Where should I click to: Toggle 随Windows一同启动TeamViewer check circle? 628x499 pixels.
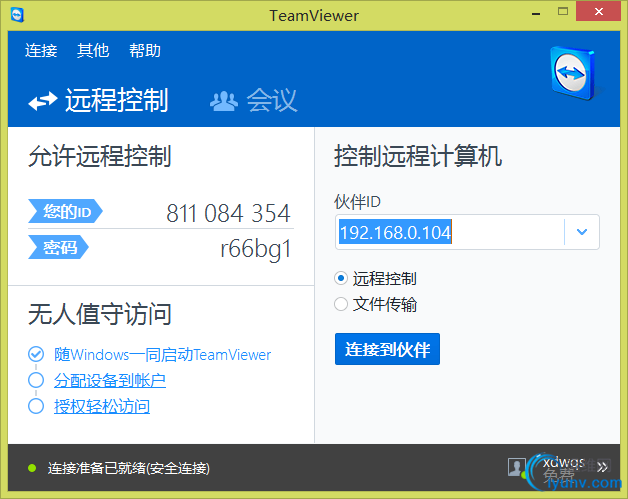36,354
